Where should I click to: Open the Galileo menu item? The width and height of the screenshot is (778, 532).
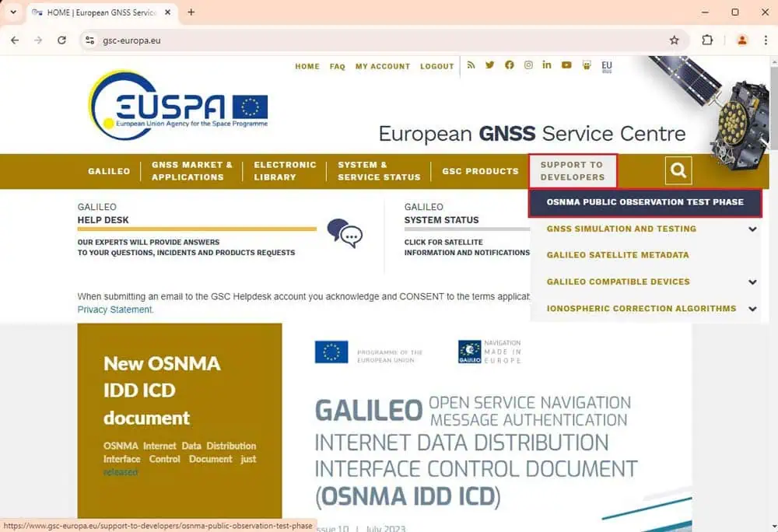(x=109, y=171)
